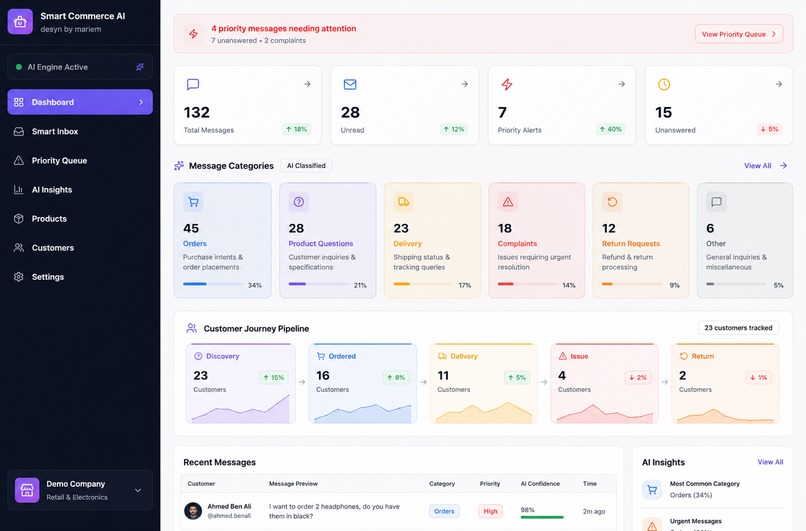Image resolution: width=806 pixels, height=531 pixels.
Task: Click the warning triangle icon on Complaints category
Action: pos(508,202)
